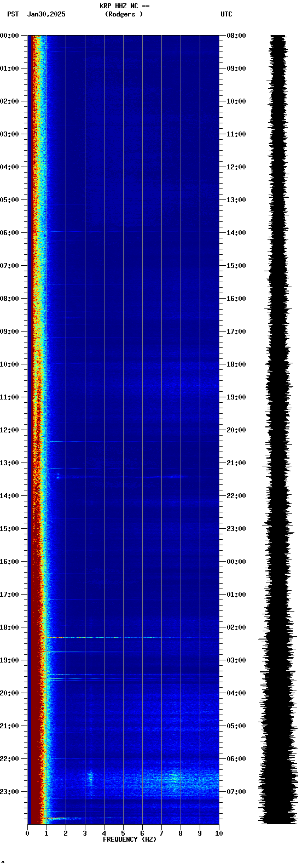Image resolution: width=302 pixels, height=868 pixels.
Task: Click the 'PST' timezone label
Action: coord(13,14)
